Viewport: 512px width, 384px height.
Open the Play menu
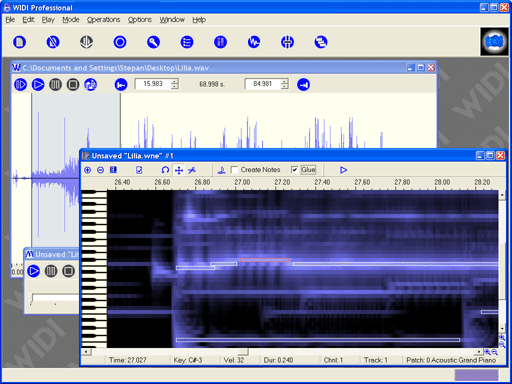[48, 20]
